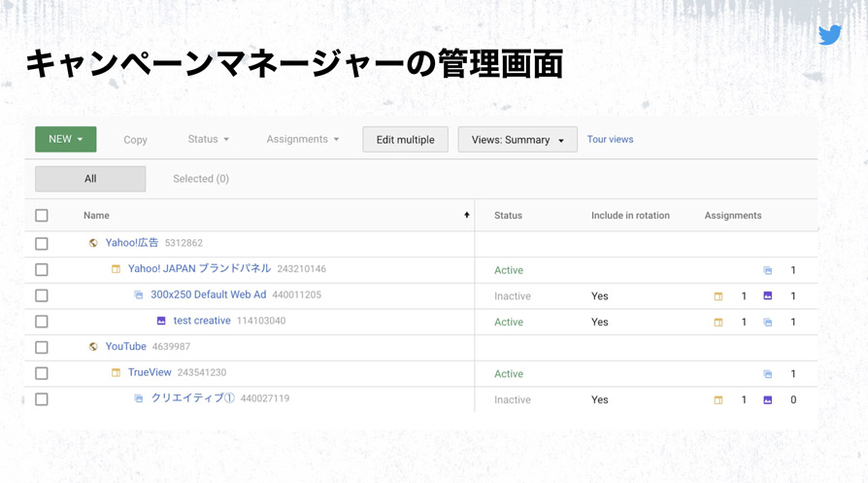Open the Assignments dropdown in toolbar
The width and height of the screenshot is (868, 483).
(x=302, y=139)
